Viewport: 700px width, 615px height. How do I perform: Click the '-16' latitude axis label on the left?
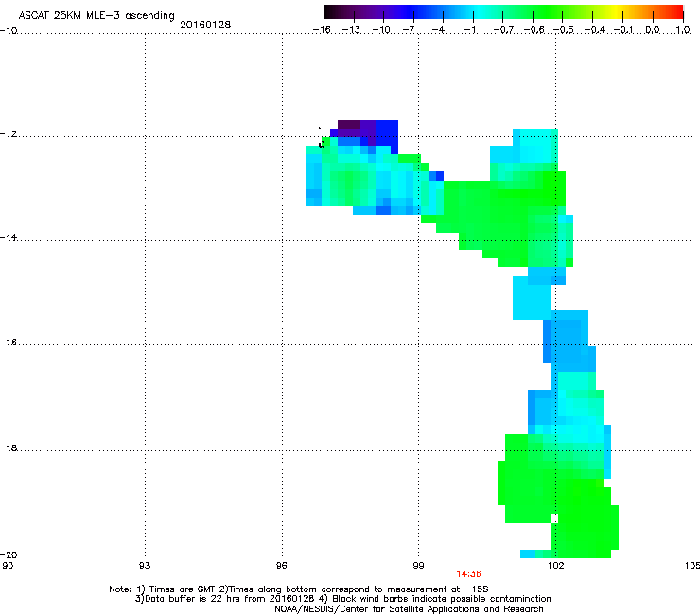pyautogui.click(x=9, y=343)
